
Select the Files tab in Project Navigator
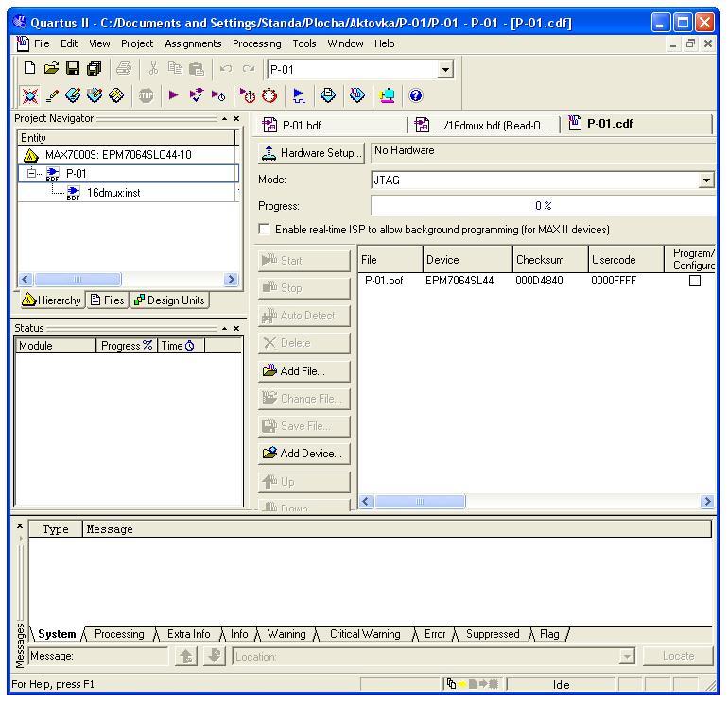(x=108, y=300)
